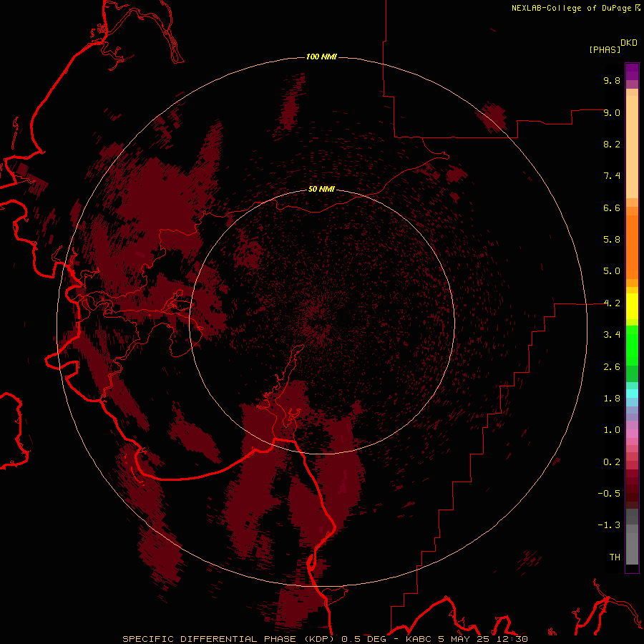Click the [PHAS] legend label
644x644 pixels.
pos(605,49)
